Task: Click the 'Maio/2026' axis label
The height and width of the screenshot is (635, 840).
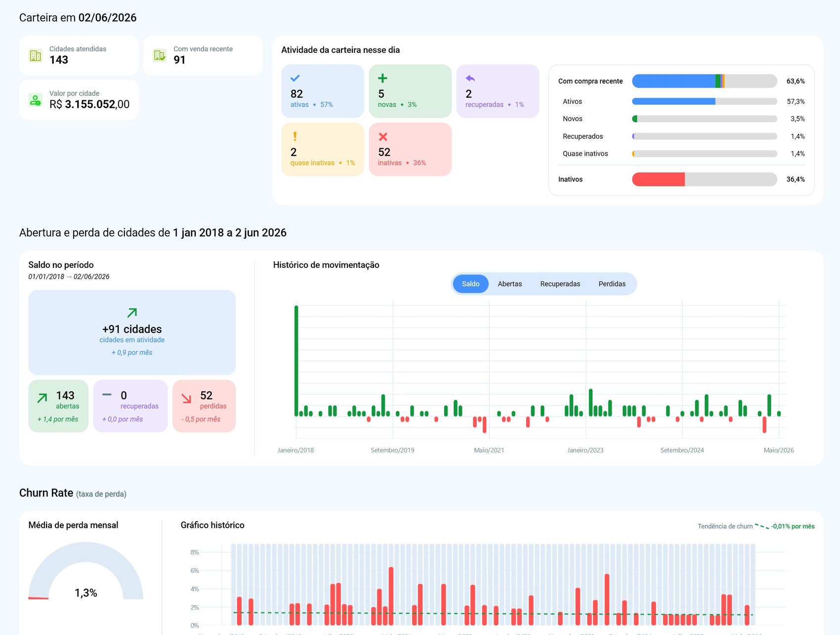Action: tap(779, 450)
